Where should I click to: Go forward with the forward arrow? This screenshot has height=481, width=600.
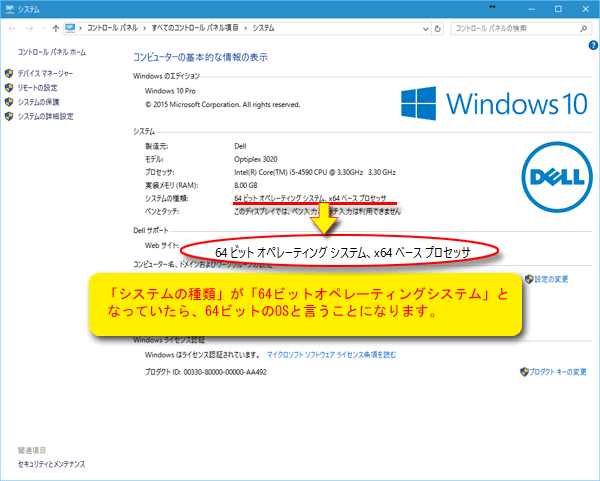pos(29,28)
